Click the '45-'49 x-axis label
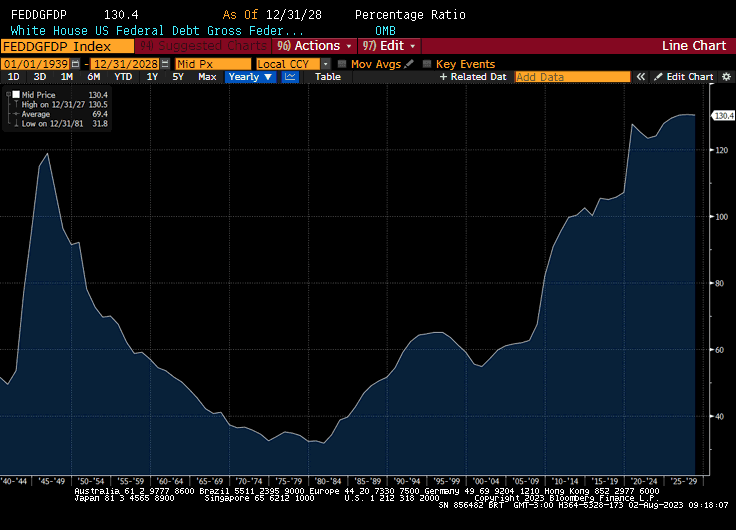 point(52,481)
